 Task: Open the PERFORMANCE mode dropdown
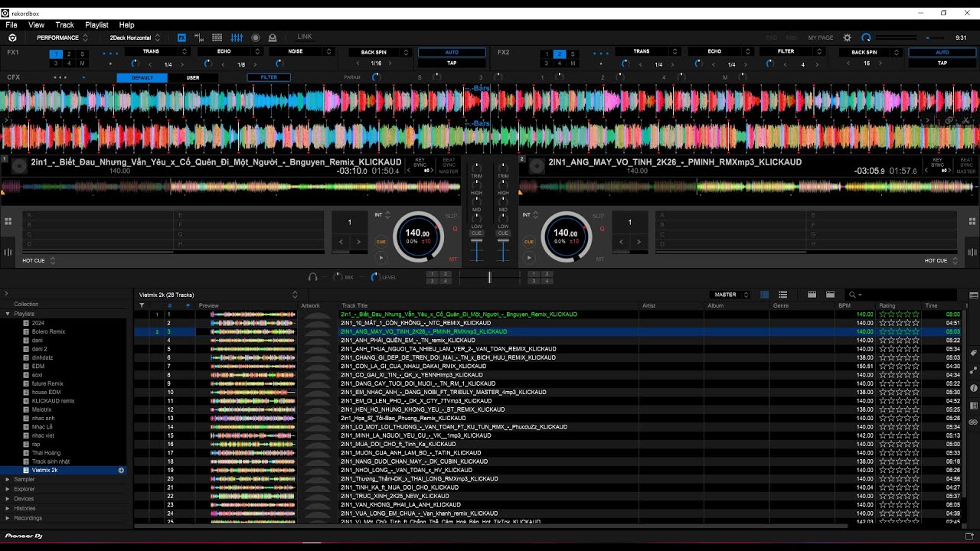point(62,37)
